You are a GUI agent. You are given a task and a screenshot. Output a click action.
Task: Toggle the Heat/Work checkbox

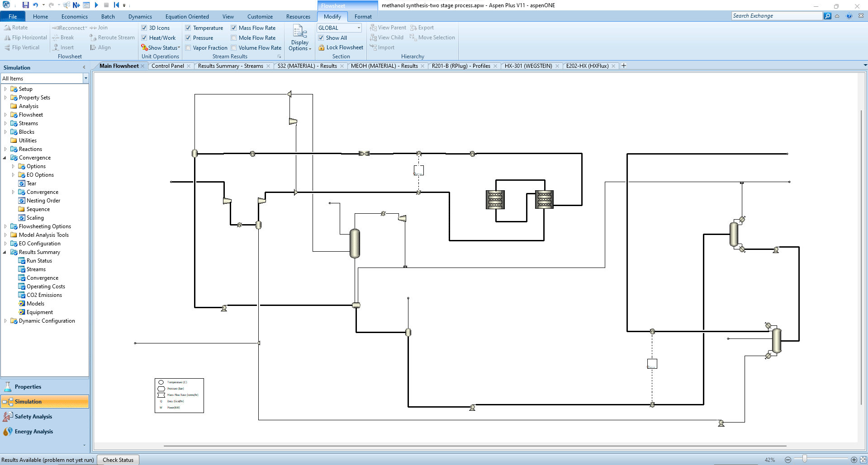pyautogui.click(x=144, y=38)
